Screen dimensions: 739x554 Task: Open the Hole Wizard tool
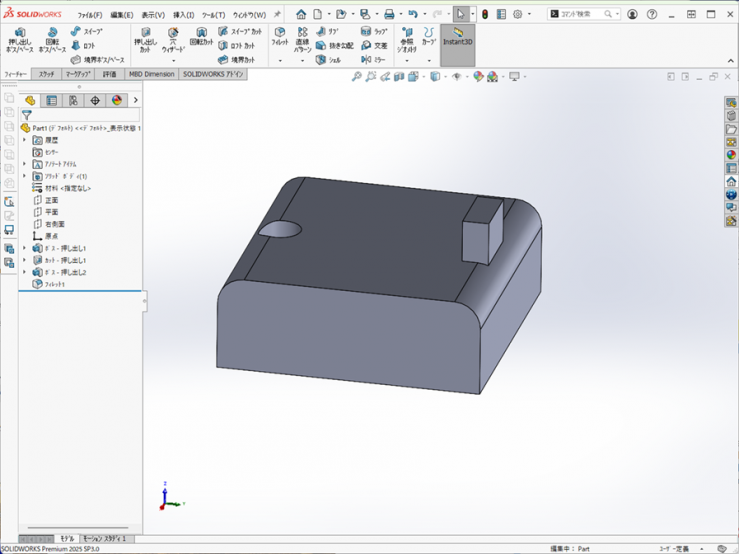tap(173, 34)
